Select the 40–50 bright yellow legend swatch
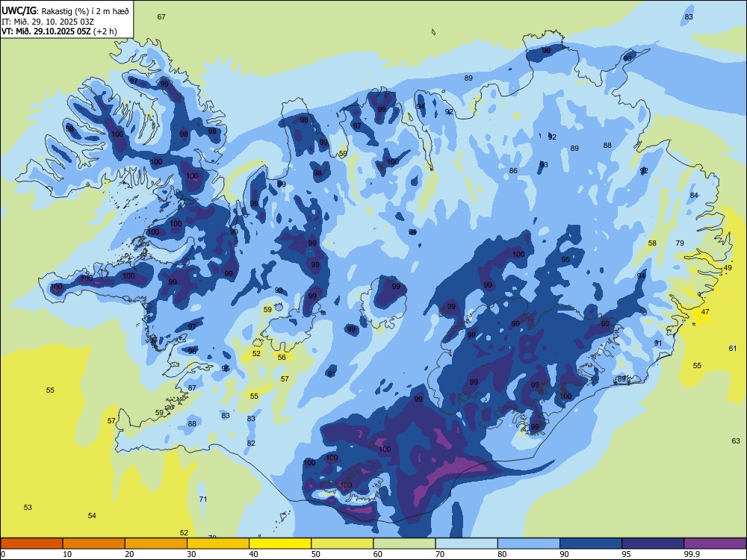 click(x=280, y=544)
